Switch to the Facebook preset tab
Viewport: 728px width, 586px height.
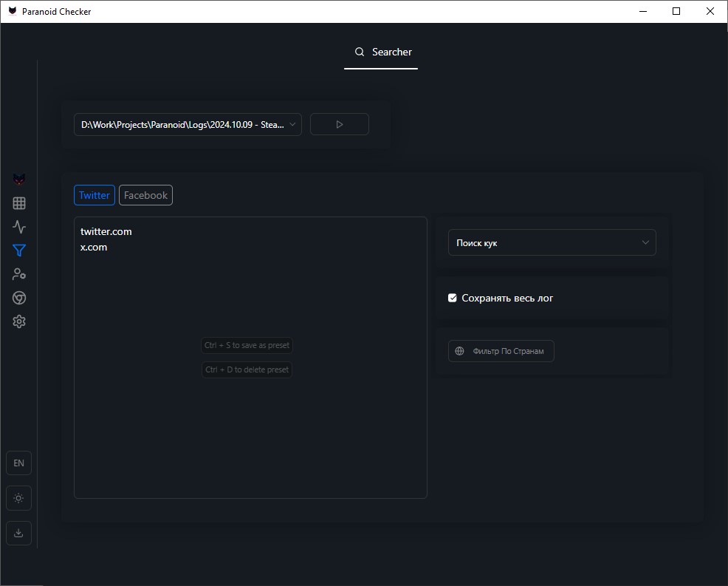(x=145, y=195)
